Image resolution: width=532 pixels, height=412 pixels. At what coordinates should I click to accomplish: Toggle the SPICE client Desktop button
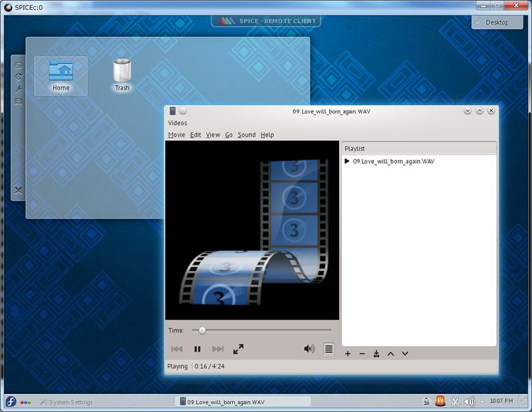pos(497,22)
